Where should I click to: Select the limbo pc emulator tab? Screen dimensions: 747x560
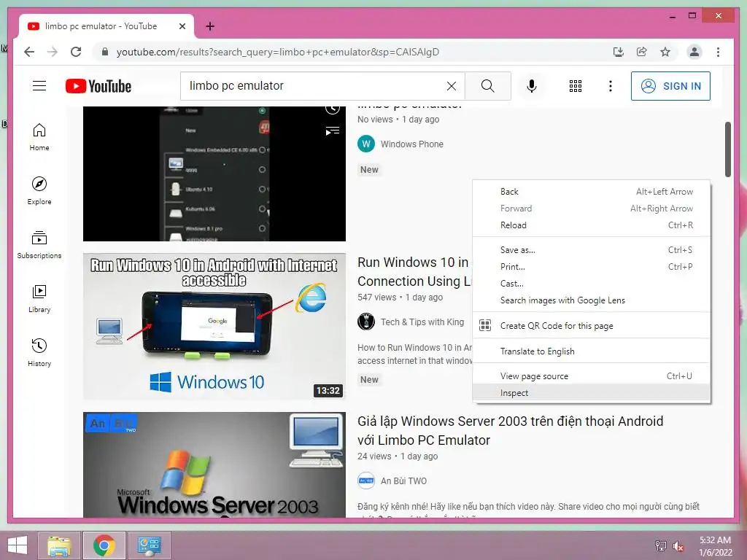[x=101, y=26]
